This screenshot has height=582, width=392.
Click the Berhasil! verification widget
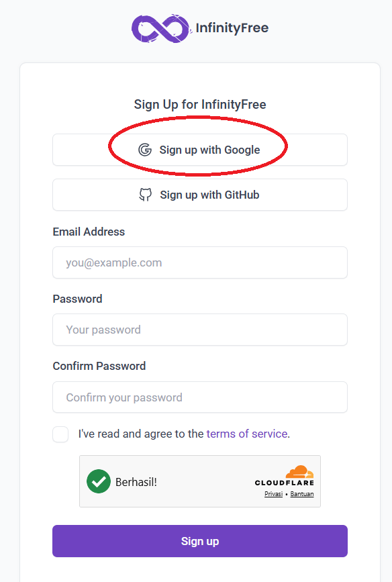[x=200, y=481]
